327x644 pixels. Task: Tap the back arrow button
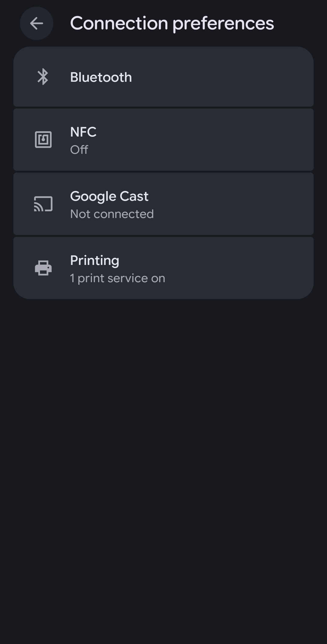pos(37,23)
